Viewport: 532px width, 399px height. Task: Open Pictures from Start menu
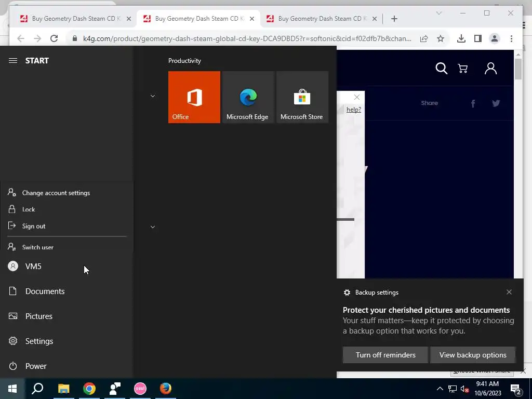coord(66,316)
